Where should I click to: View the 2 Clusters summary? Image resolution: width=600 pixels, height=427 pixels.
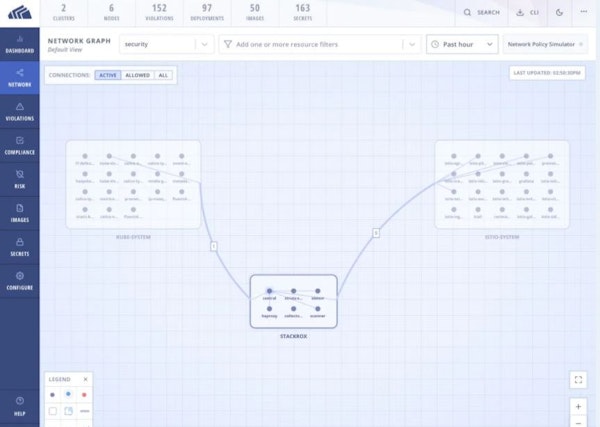click(64, 12)
